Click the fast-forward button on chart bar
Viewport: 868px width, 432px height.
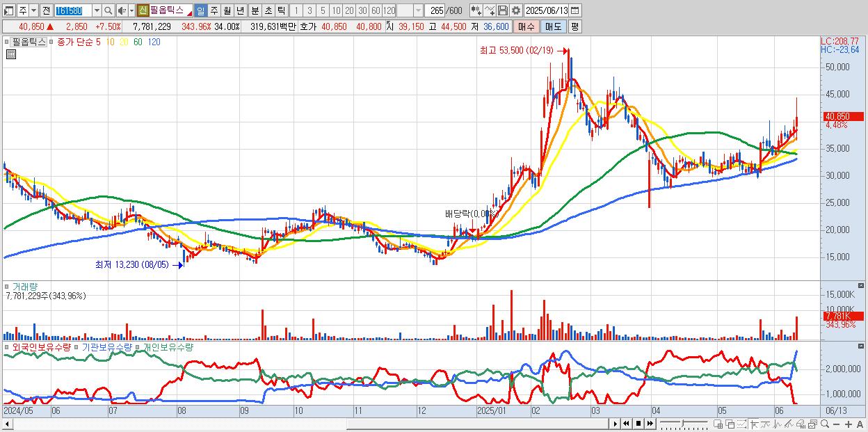click(x=650, y=424)
